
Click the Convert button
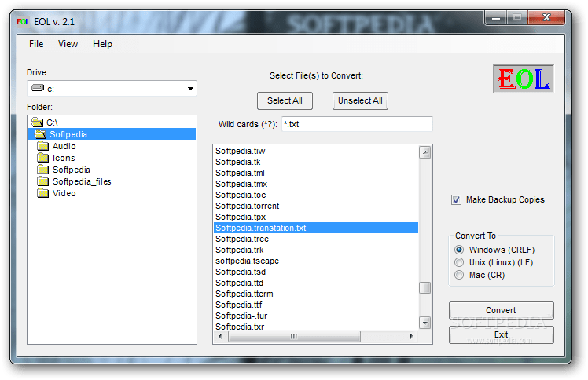(x=501, y=310)
